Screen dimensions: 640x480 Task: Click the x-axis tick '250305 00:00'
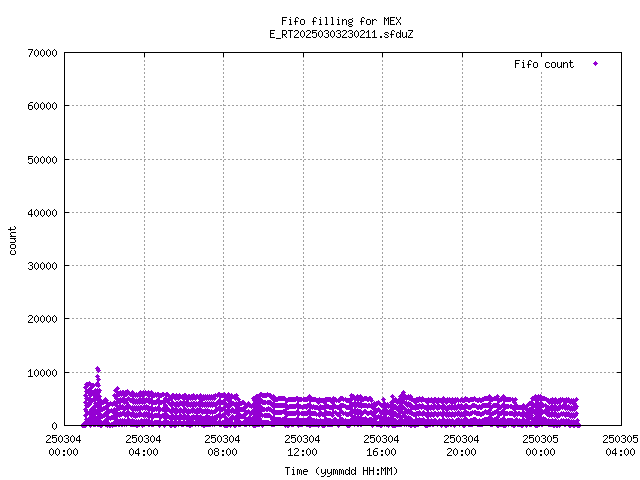click(541, 446)
